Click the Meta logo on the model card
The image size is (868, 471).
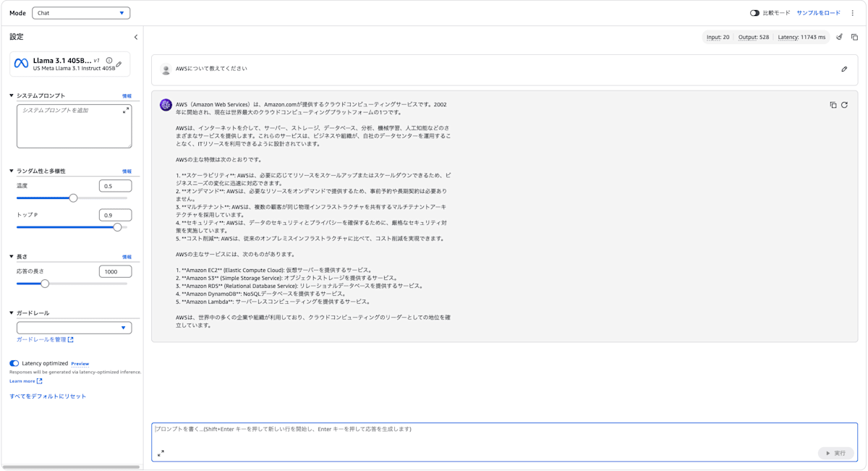click(x=22, y=64)
